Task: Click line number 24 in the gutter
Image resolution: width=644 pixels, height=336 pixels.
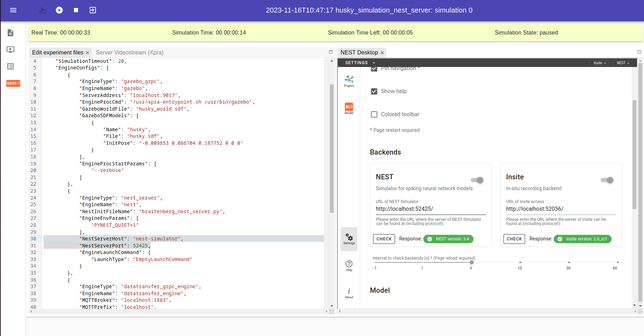Action: (33, 198)
